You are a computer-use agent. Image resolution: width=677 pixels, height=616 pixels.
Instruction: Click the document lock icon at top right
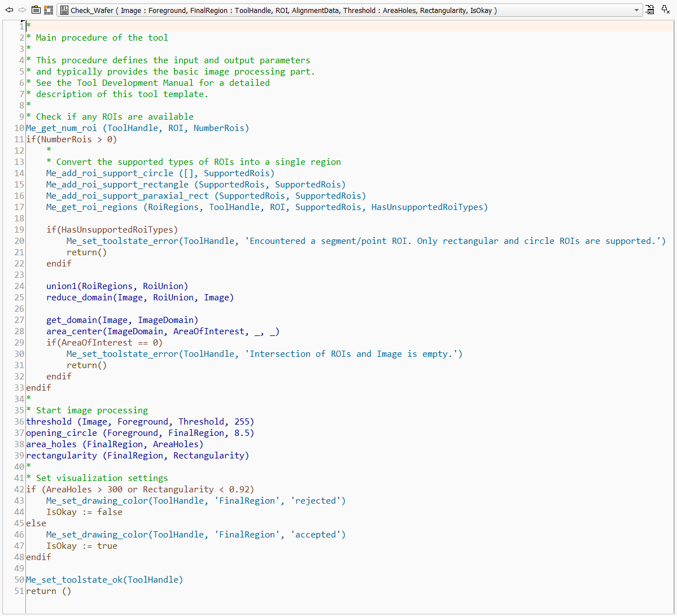pyautogui.click(x=650, y=10)
